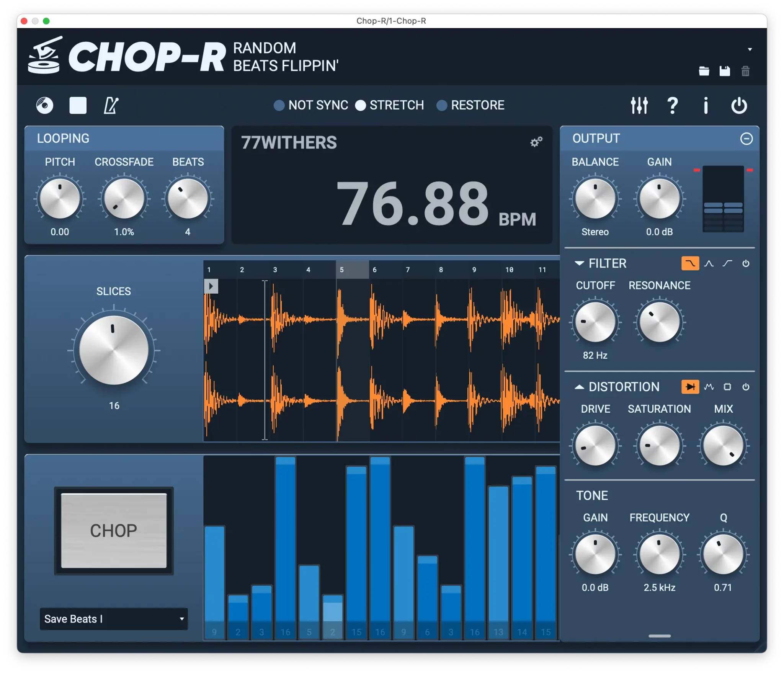
Task: Delete preset with the trash icon
Action: tap(745, 71)
